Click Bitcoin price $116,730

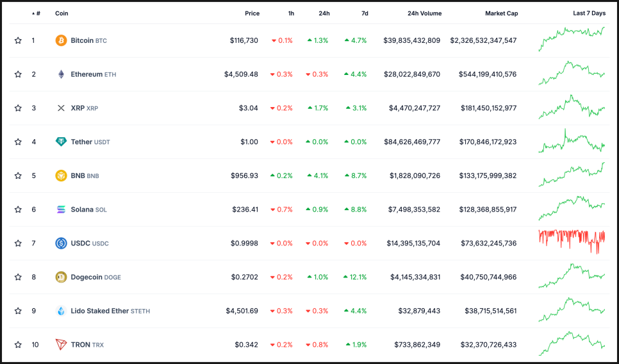244,40
